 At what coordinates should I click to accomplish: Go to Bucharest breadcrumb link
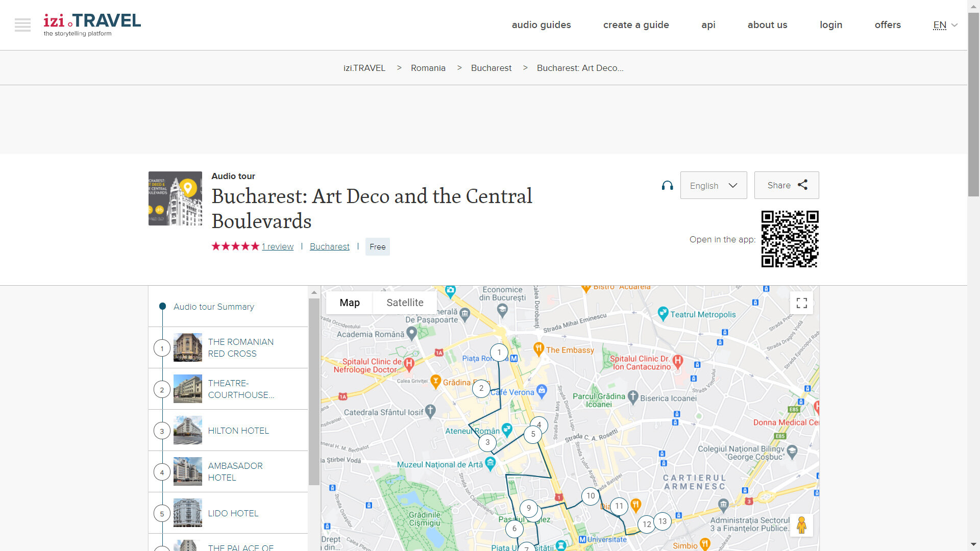coord(491,68)
